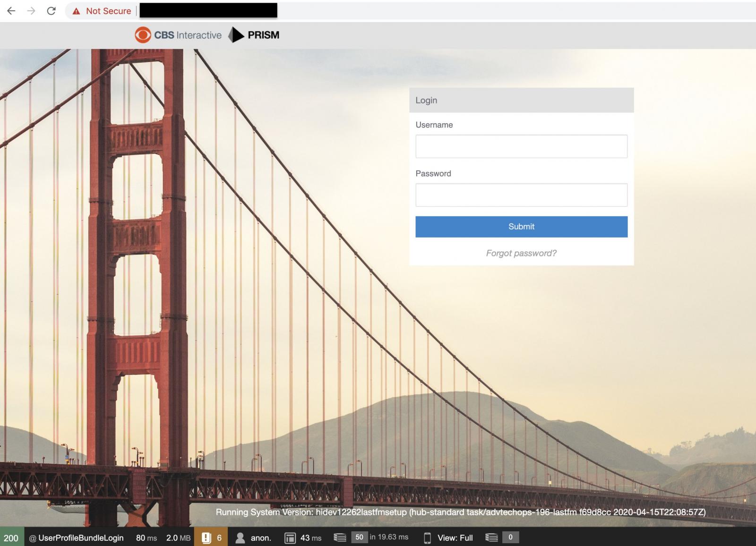This screenshot has width=756, height=546.
Task: Open the Symfony logs panel showing 6 entries
Action: coord(207,537)
